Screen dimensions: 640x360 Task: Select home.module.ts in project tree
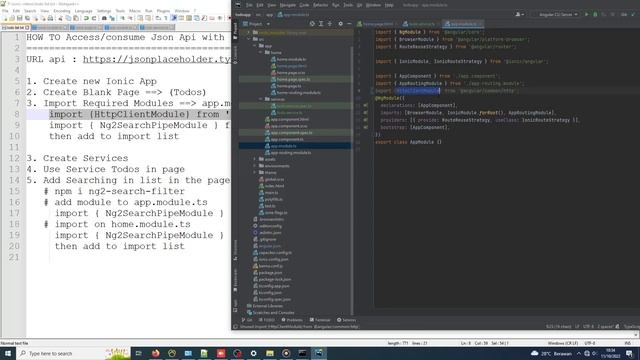[x=289, y=59]
